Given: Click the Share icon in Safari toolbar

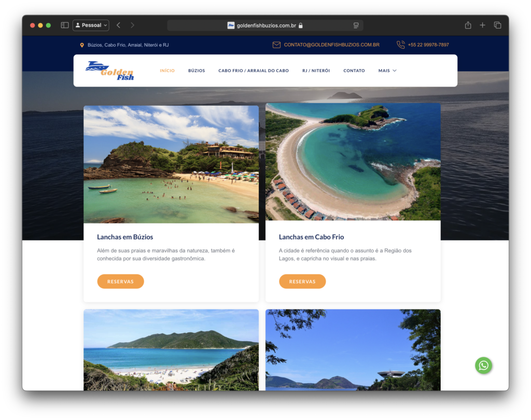Looking at the screenshot, I should 468,25.
